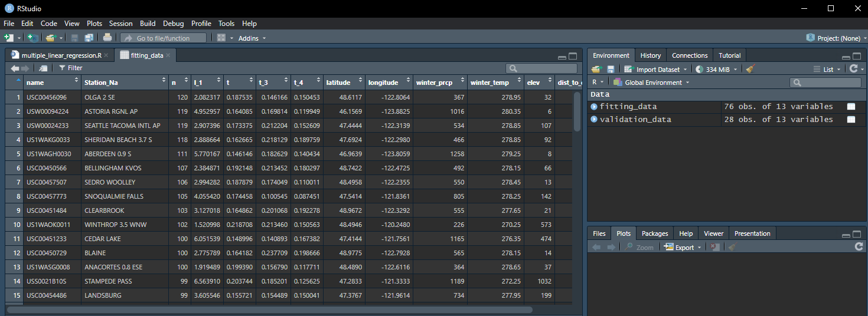
Task: Minimize the Environment pane
Action: click(x=846, y=57)
